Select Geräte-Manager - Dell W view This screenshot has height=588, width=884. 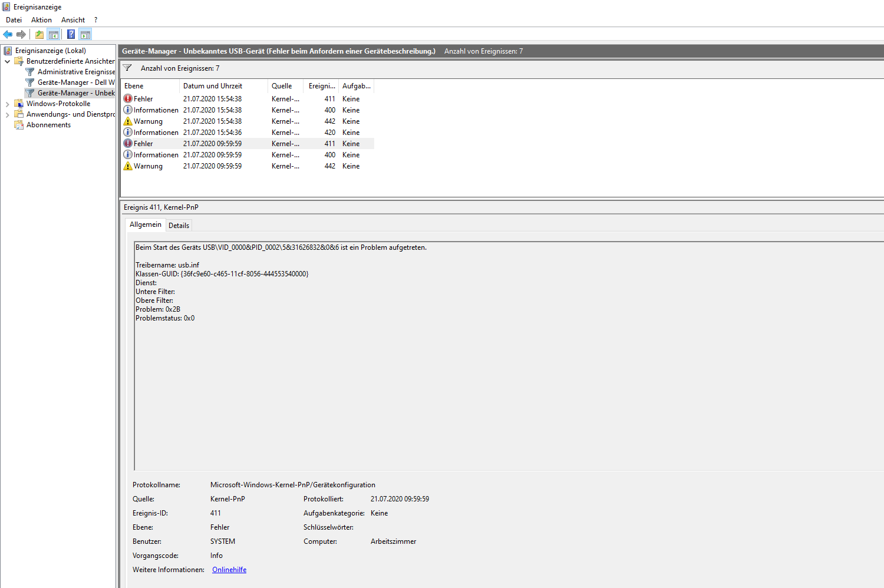coord(76,82)
